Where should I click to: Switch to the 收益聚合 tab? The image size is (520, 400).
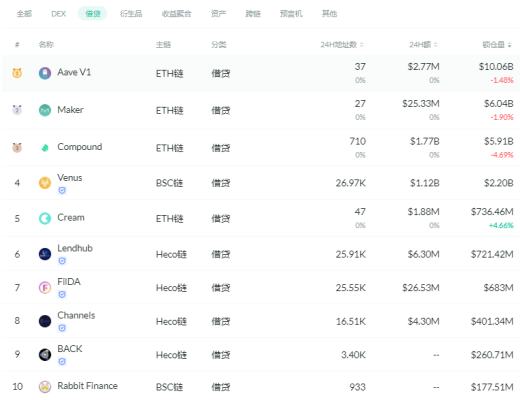coord(177,14)
